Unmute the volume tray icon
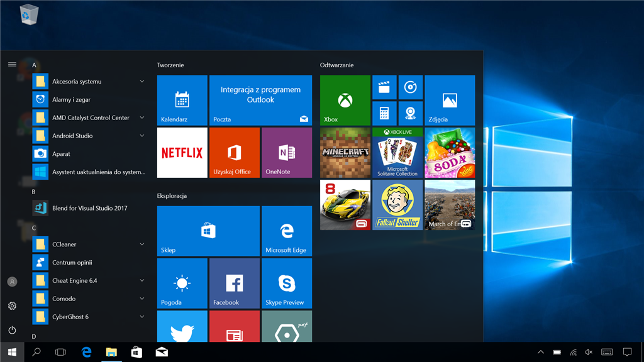The width and height of the screenshot is (644, 362). point(589,352)
